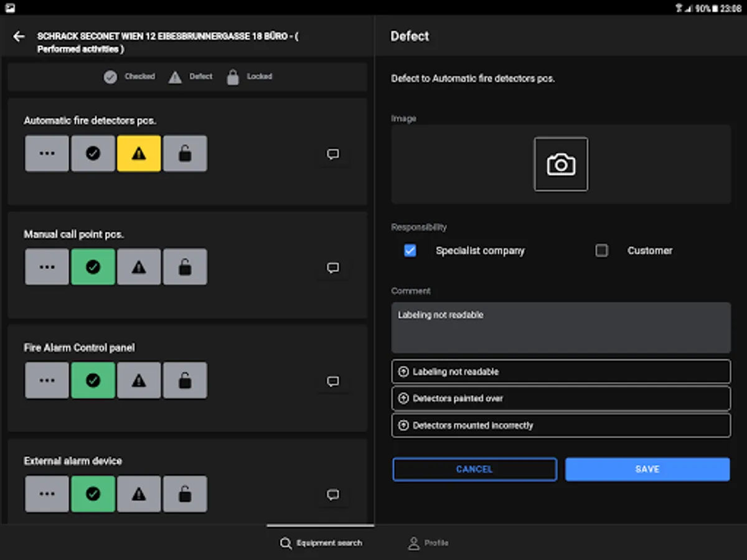
Task: Insert 'Detectors mounted incorrectly' suggestion
Action: click(561, 426)
